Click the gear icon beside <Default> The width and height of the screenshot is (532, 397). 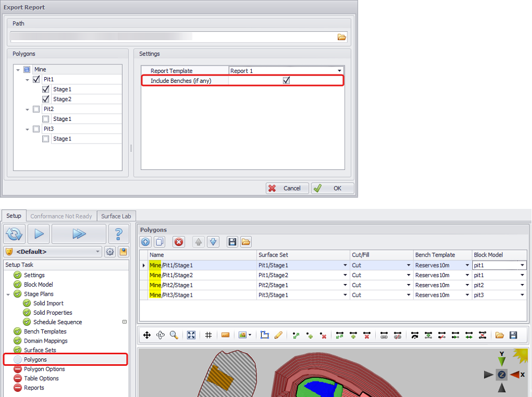pos(110,252)
